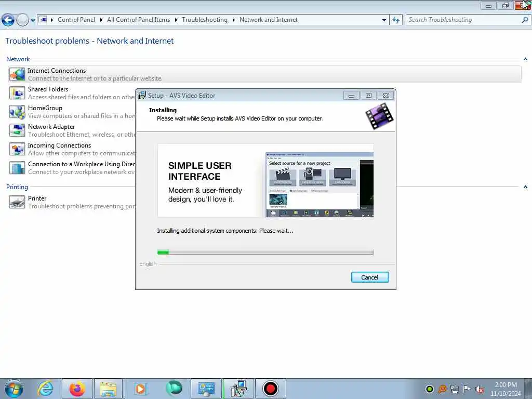
Task: Minimize the AVS Video Editor setup window
Action: point(351,96)
